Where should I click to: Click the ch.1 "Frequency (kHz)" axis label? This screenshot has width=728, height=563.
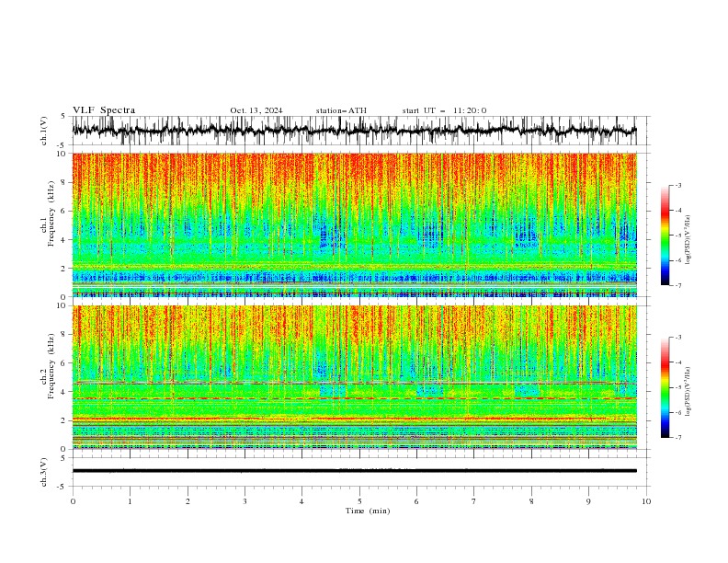[51, 213]
